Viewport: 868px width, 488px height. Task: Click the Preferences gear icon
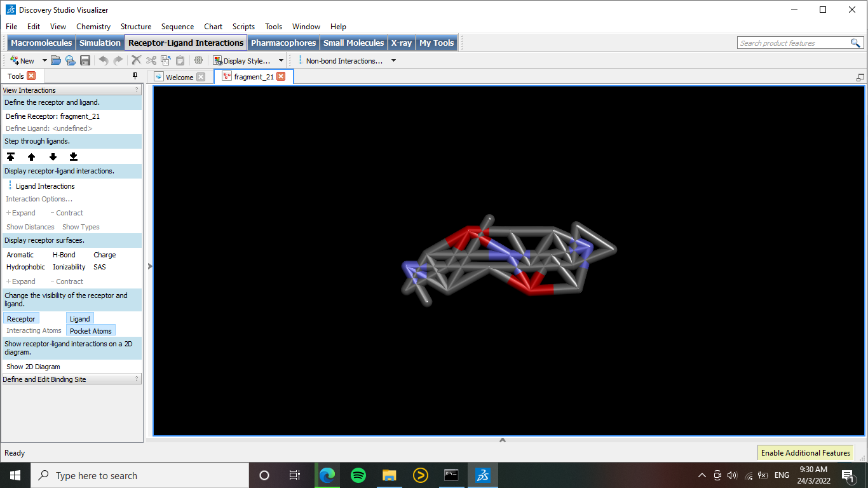click(x=198, y=60)
